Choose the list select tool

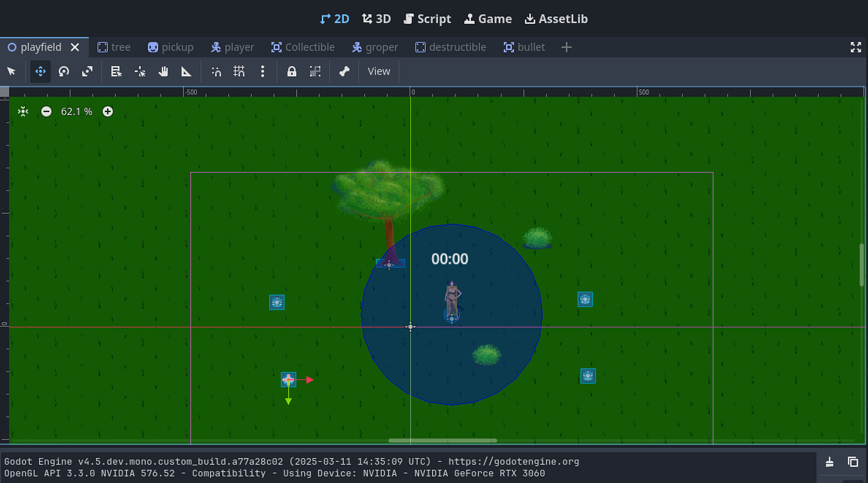(x=117, y=71)
